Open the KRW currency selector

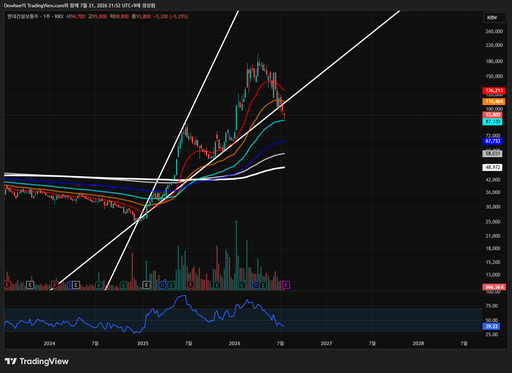coord(494,18)
